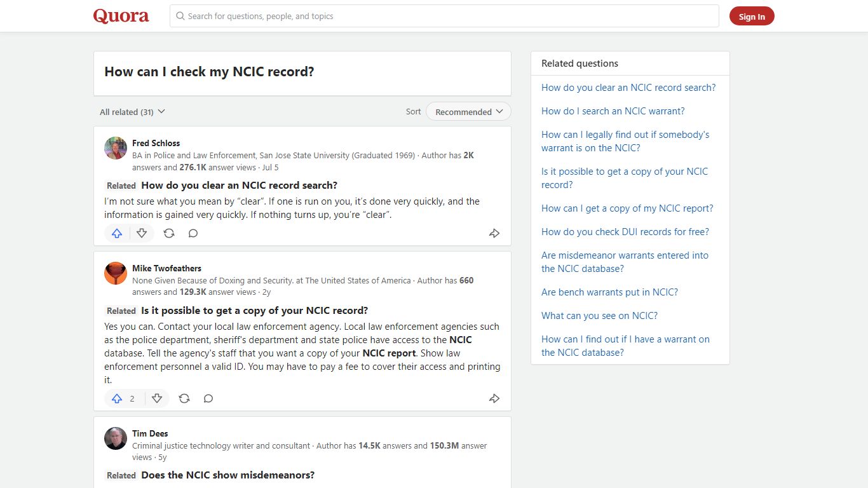Screen dimensions: 868x488
Task: Open Tim Dees's profile photo
Action: point(116,438)
